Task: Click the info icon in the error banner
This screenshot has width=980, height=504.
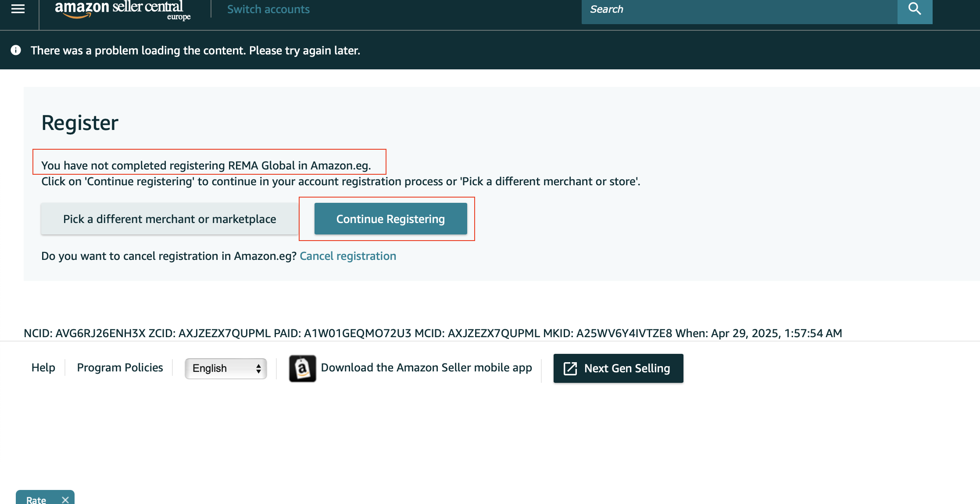Action: tap(16, 50)
